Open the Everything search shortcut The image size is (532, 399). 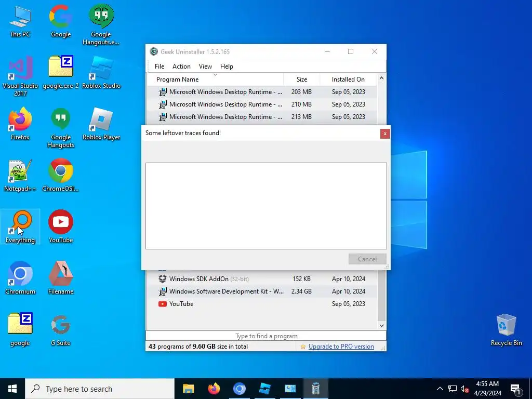(20, 227)
